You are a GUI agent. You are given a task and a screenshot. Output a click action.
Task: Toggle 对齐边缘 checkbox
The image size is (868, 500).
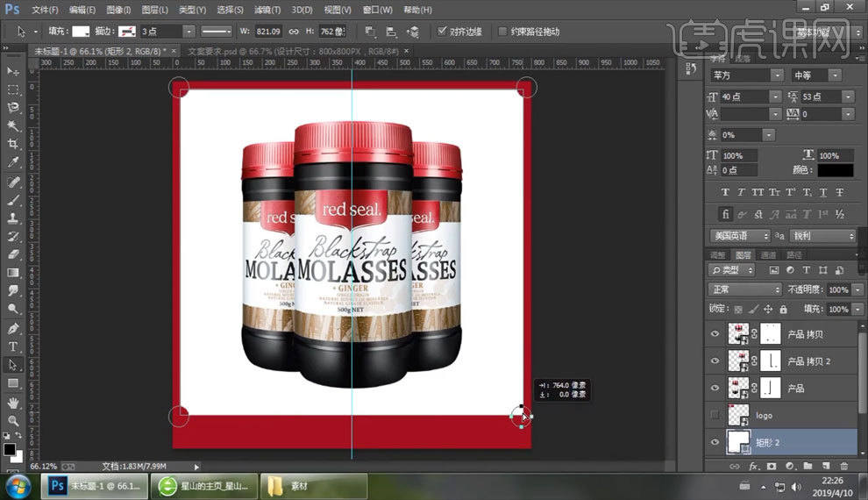point(442,31)
